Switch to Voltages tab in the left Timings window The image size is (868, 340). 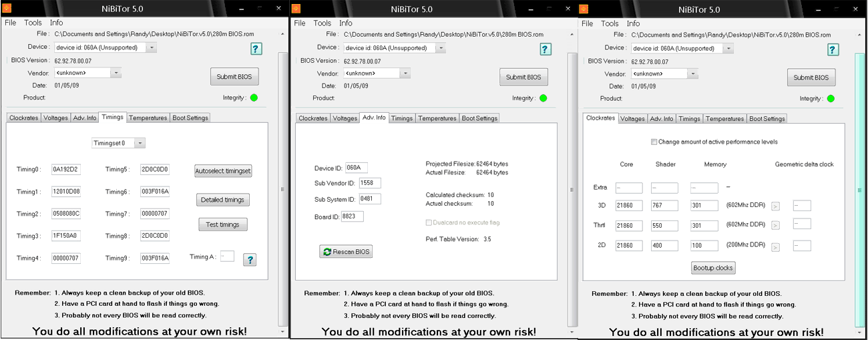56,118
